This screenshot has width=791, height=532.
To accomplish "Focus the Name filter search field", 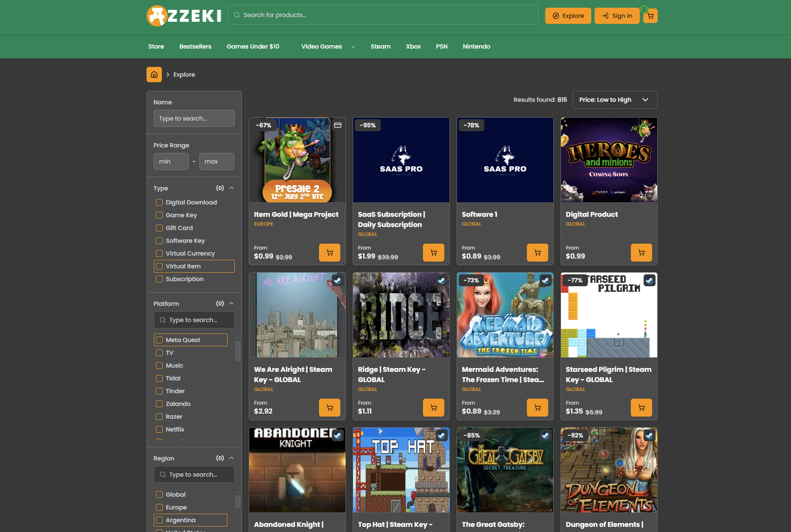I will tap(194, 118).
